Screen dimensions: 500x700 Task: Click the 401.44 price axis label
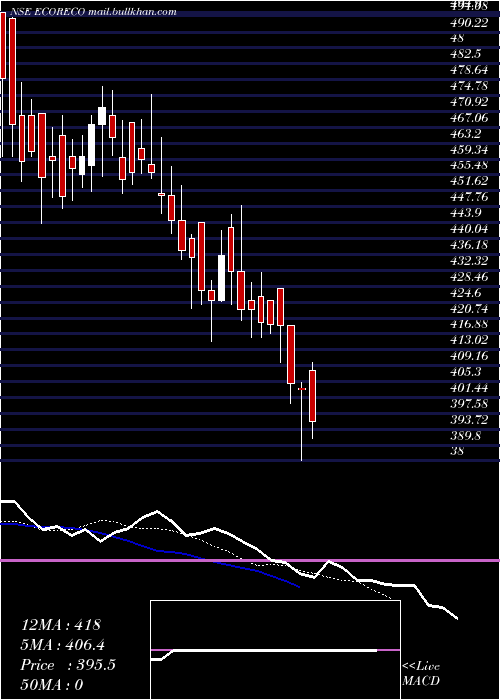click(x=469, y=387)
